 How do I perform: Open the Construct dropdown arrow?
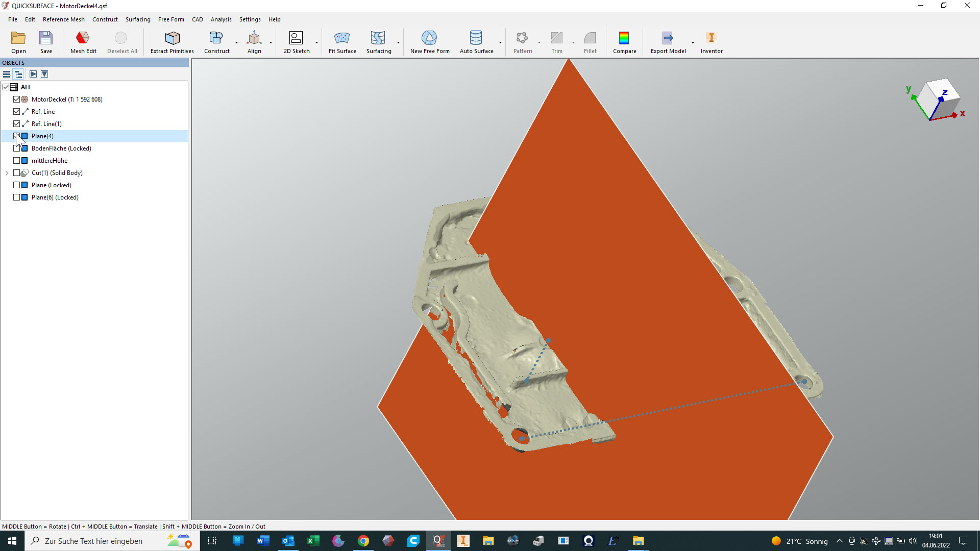[236, 42]
